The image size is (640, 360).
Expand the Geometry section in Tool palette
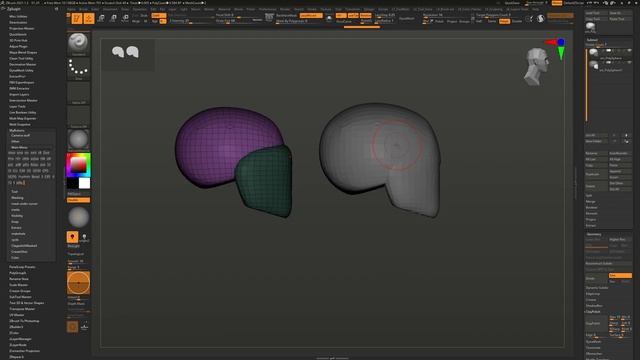pyautogui.click(x=594, y=234)
